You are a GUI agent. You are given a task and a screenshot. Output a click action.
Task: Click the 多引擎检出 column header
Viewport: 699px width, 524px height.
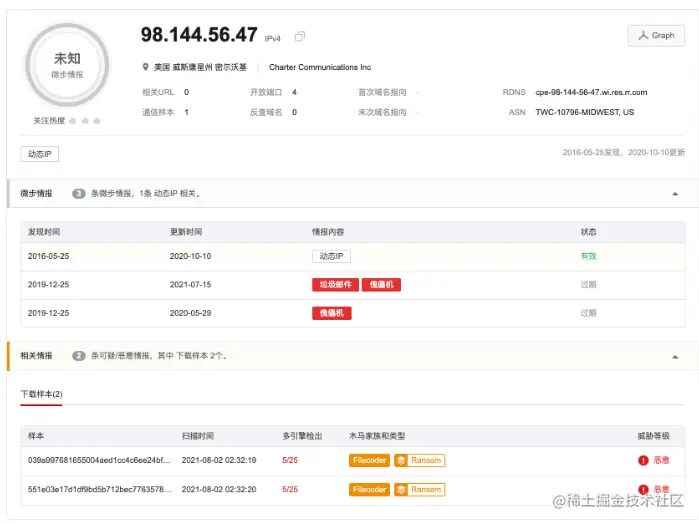(x=302, y=436)
